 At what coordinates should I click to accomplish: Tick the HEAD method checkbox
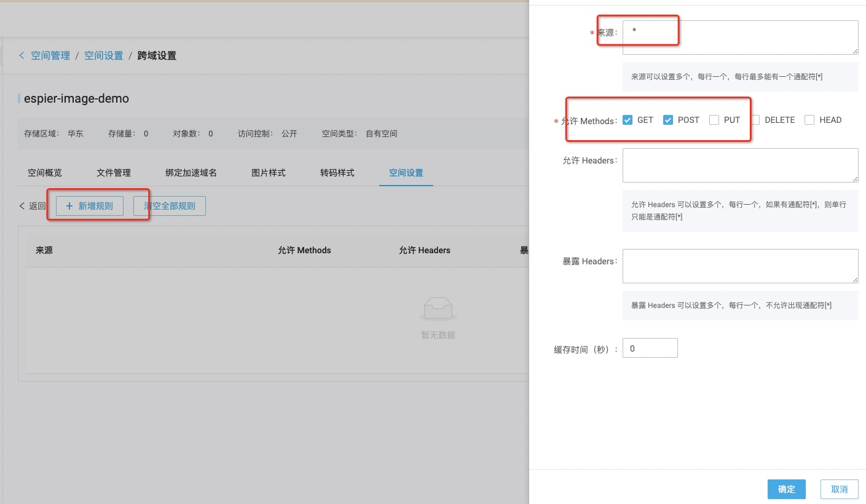pyautogui.click(x=809, y=120)
